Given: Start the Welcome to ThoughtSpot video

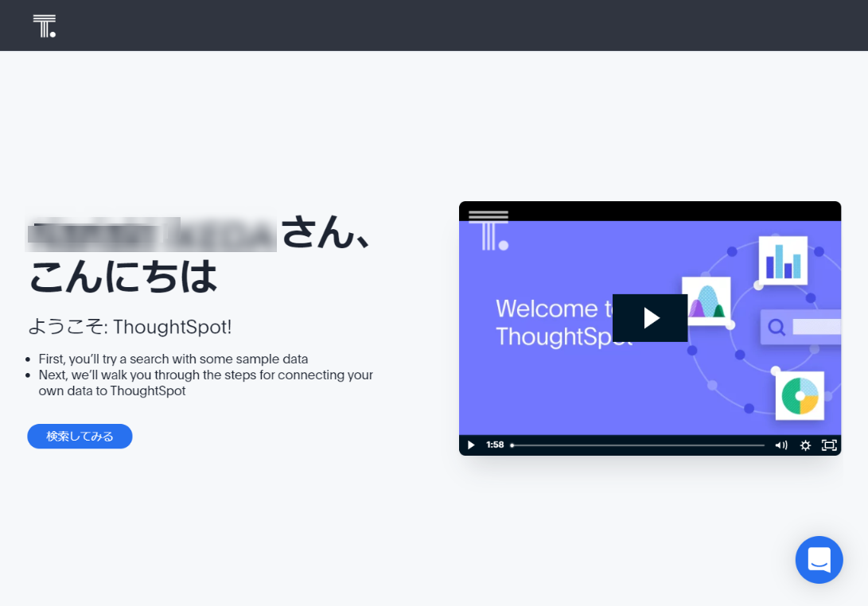Looking at the screenshot, I should 650,318.
